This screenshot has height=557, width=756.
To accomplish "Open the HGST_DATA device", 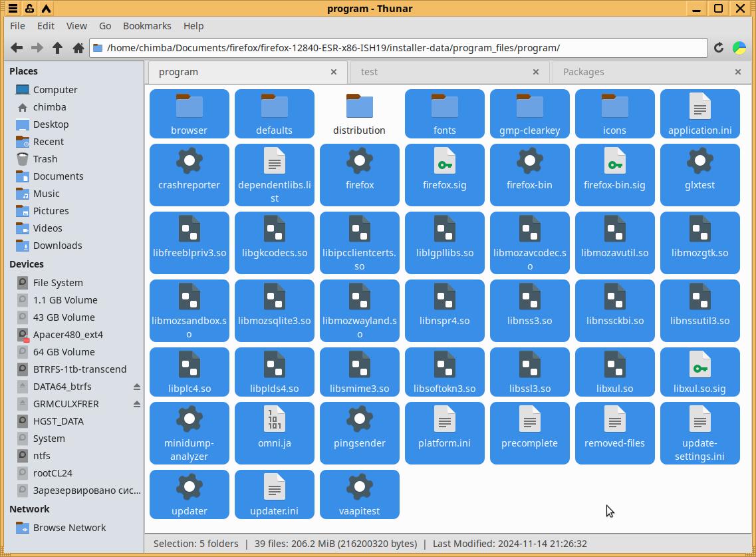I will [x=74, y=421].
